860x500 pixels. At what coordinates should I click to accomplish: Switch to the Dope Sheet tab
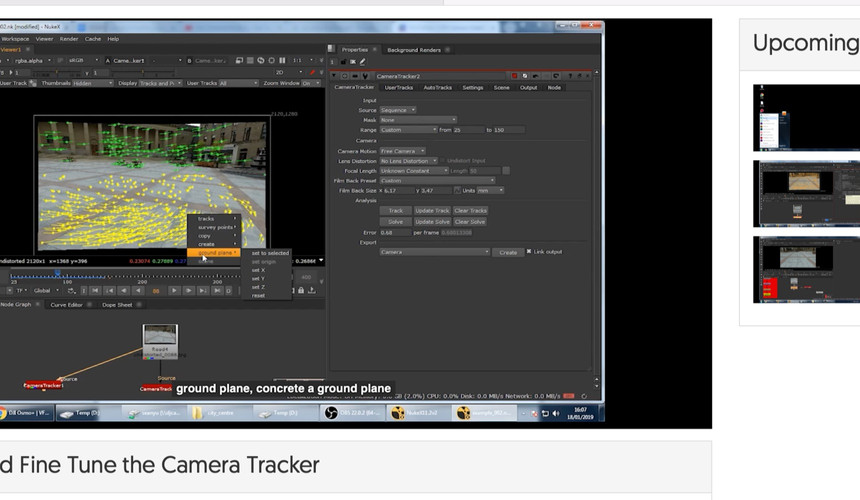click(117, 305)
